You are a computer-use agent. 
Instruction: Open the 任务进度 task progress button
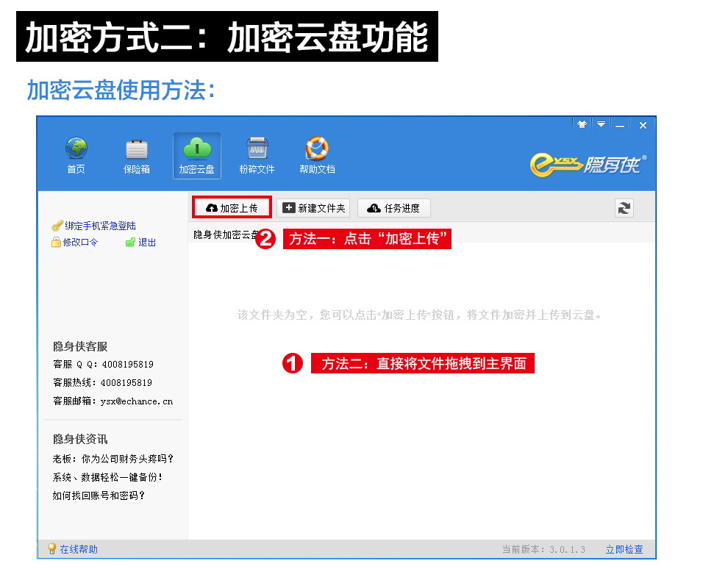(393, 208)
